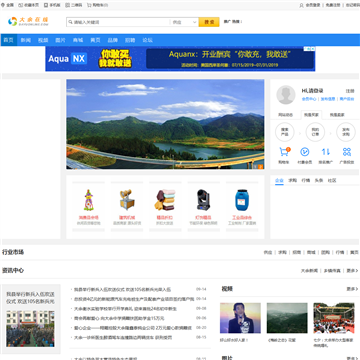Click the Dayu Online site logo
Viewport: 360px width, 360px height.
[29, 22]
